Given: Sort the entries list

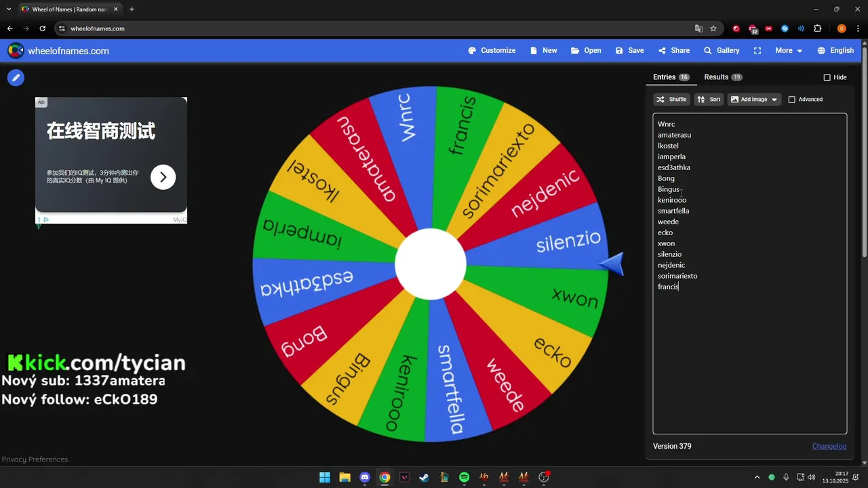Looking at the screenshot, I should tap(709, 100).
